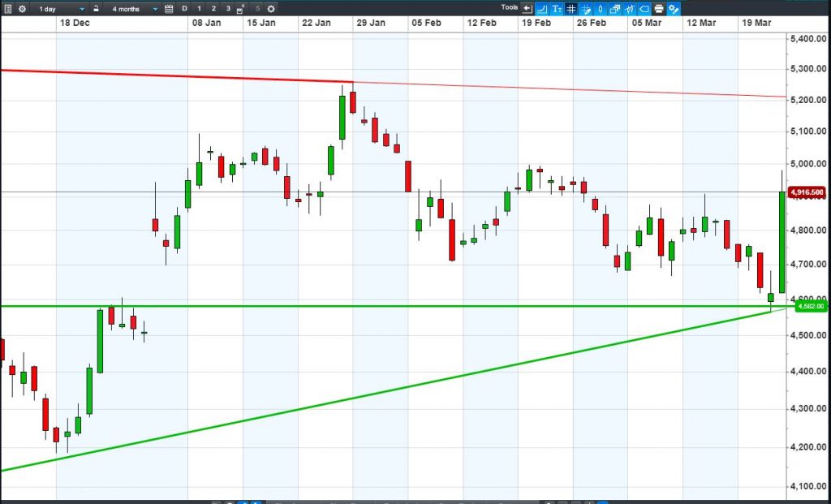Select the green horizontal support line
The height and width of the screenshot is (504, 831).
392,306
